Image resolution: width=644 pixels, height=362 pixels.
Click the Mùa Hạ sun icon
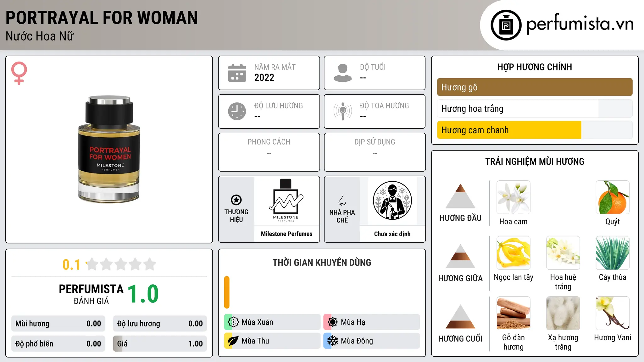333,322
